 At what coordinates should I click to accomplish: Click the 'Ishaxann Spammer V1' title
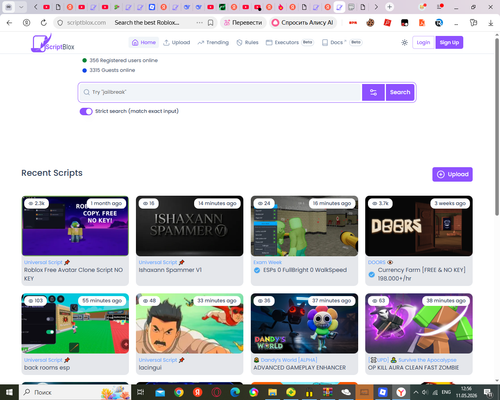(170, 270)
